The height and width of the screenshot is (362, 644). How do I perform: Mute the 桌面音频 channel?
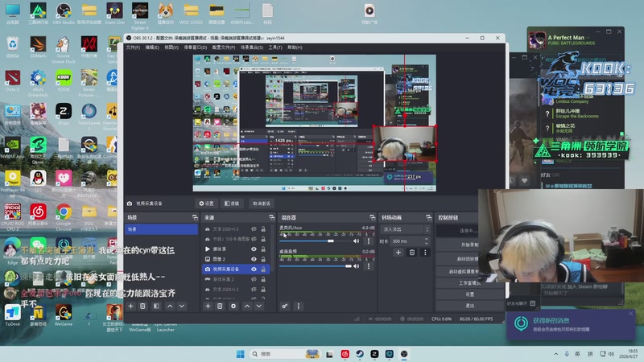click(x=356, y=266)
